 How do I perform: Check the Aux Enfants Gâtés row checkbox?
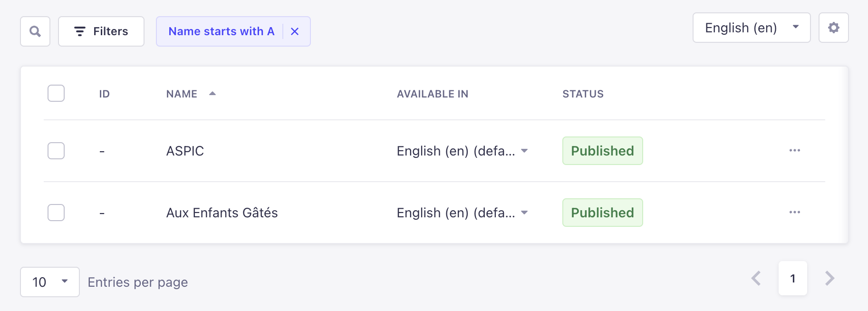point(56,213)
